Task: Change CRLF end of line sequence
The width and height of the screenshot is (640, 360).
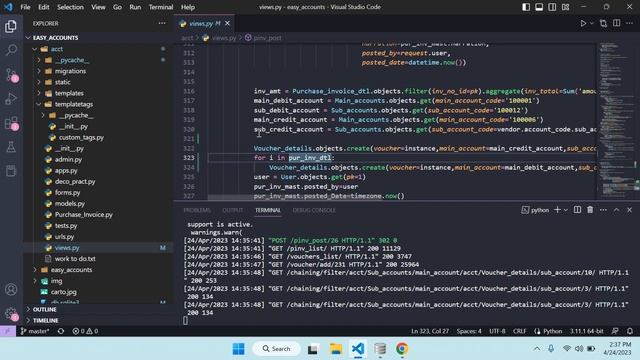Action: coord(519,331)
